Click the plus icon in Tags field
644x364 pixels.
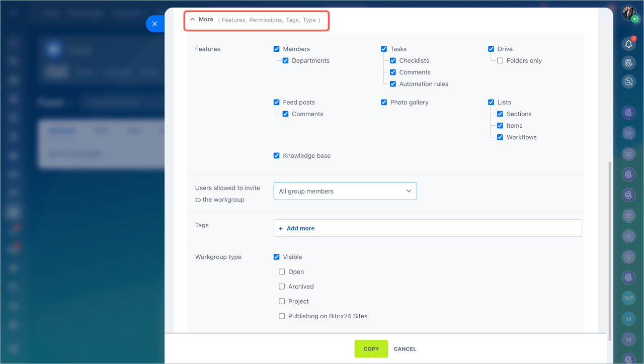coord(281,228)
